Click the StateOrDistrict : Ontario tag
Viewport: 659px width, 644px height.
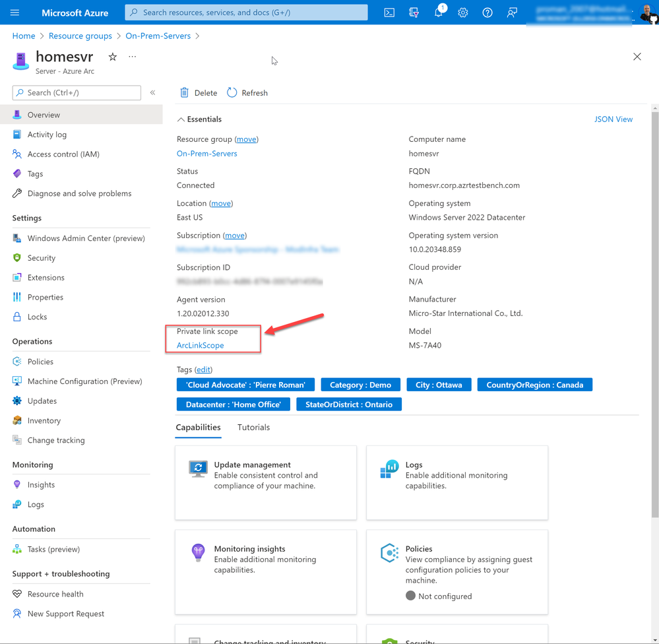(x=349, y=404)
